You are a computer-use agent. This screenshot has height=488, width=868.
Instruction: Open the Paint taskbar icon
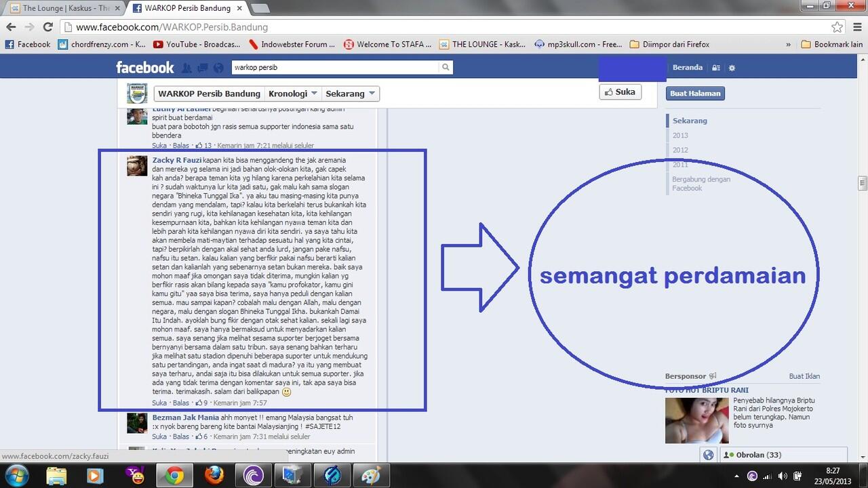[371, 476]
